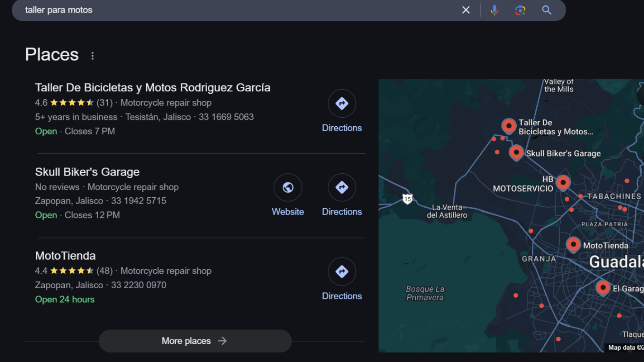Click the 'Closes 7 PM' hours text
The width and height of the screenshot is (644, 362).
click(90, 131)
